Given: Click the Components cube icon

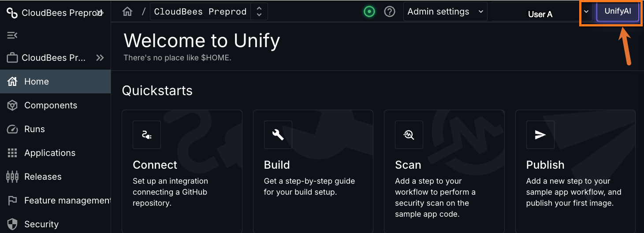Looking at the screenshot, I should (x=12, y=105).
